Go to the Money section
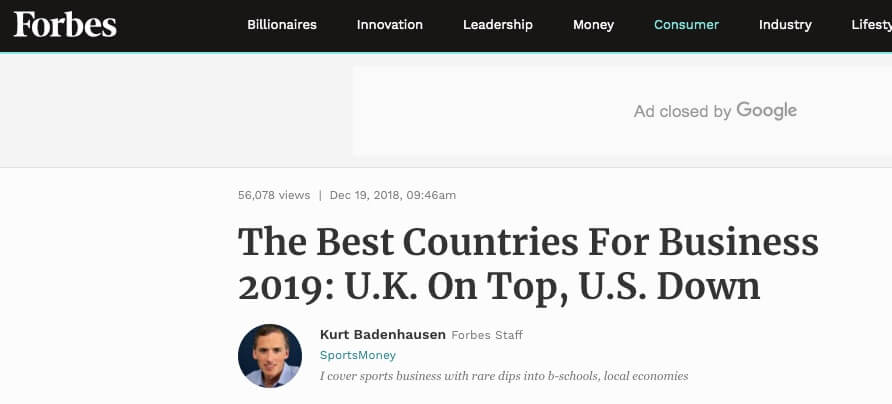 pos(593,25)
